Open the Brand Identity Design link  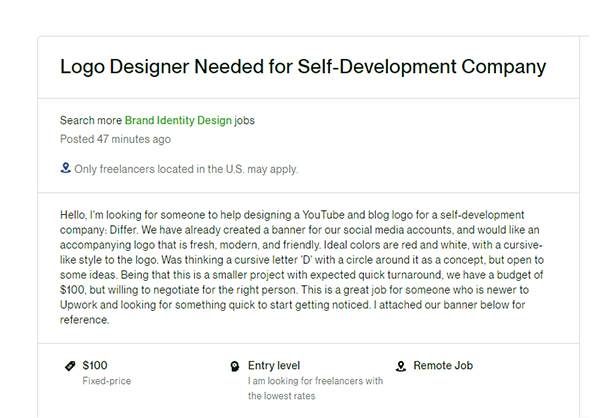[178, 120]
